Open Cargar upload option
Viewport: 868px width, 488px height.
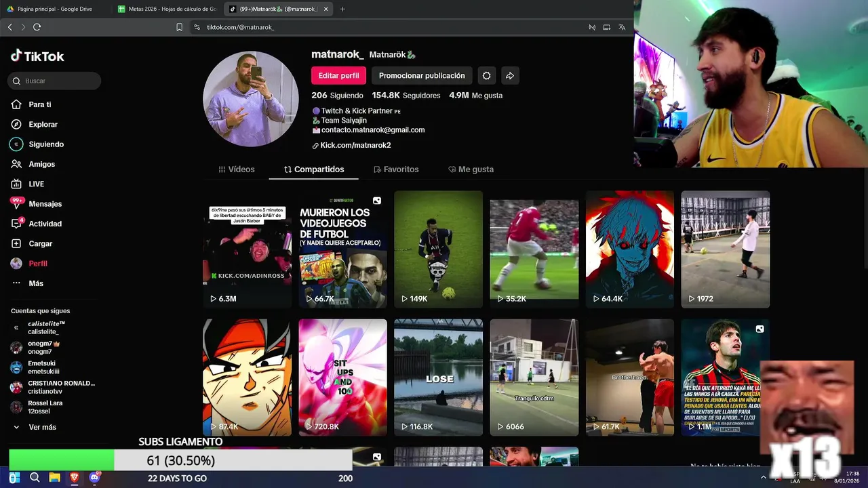click(x=32, y=243)
